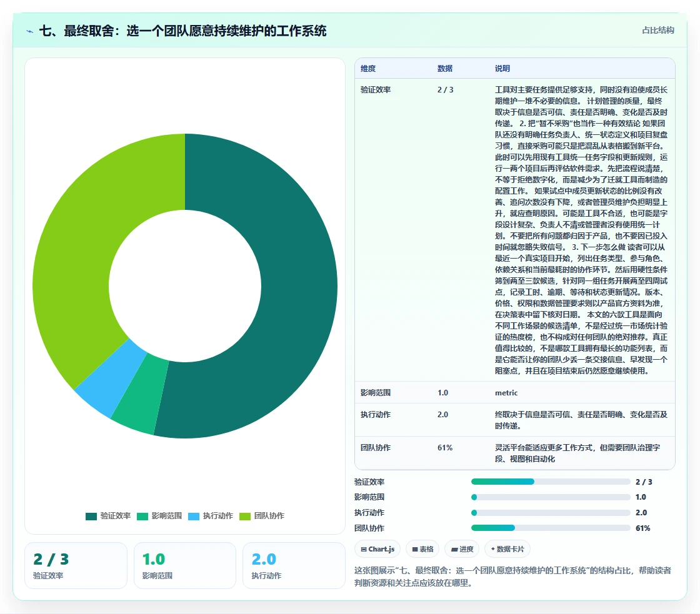Select the 表格 tag button
This screenshot has width=700, height=614.
coord(422,549)
